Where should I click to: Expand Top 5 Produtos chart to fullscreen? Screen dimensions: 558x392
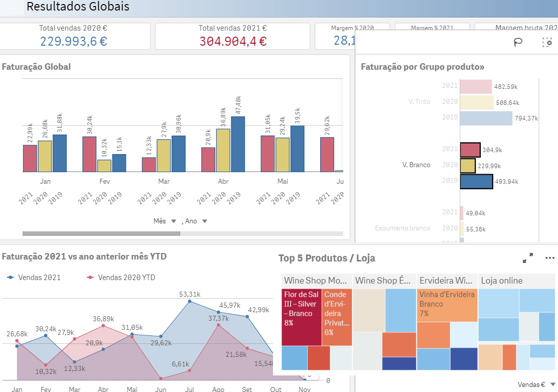(528, 258)
